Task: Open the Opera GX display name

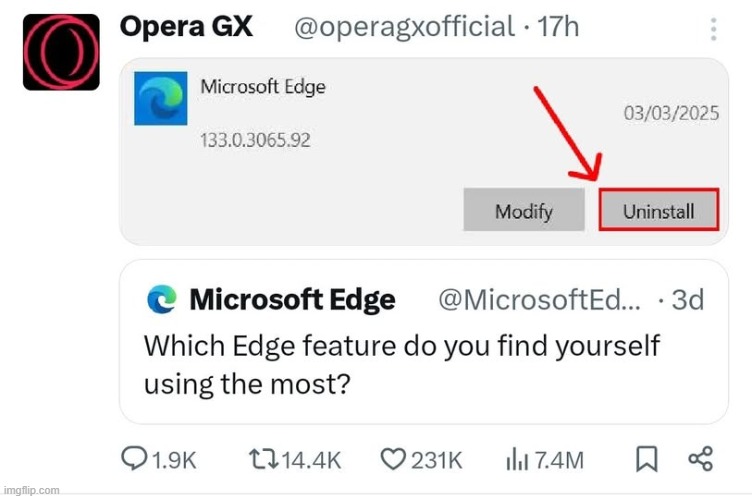Action: click(186, 27)
